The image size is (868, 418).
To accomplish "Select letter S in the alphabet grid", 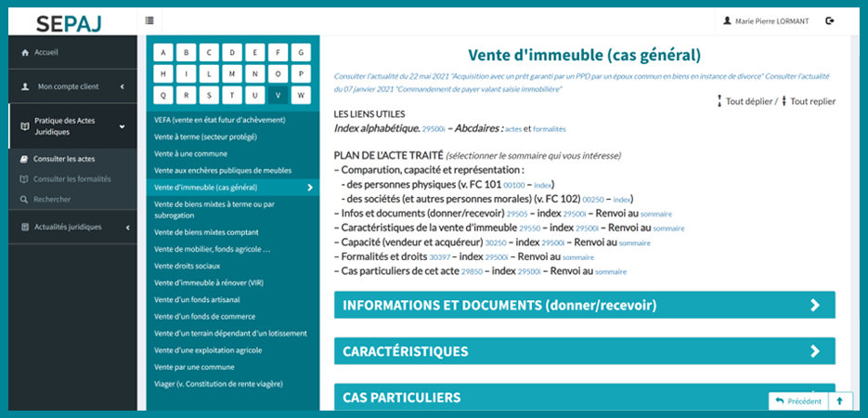I will coord(209,96).
